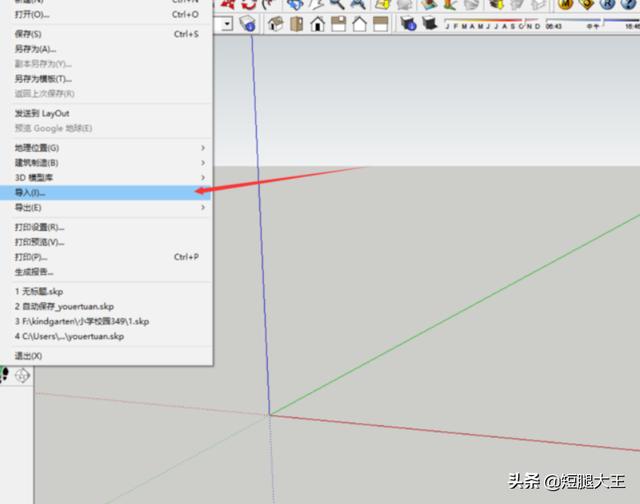Switch to Left view house icon
Image resolution: width=640 pixels, height=504 pixels.
point(383,23)
